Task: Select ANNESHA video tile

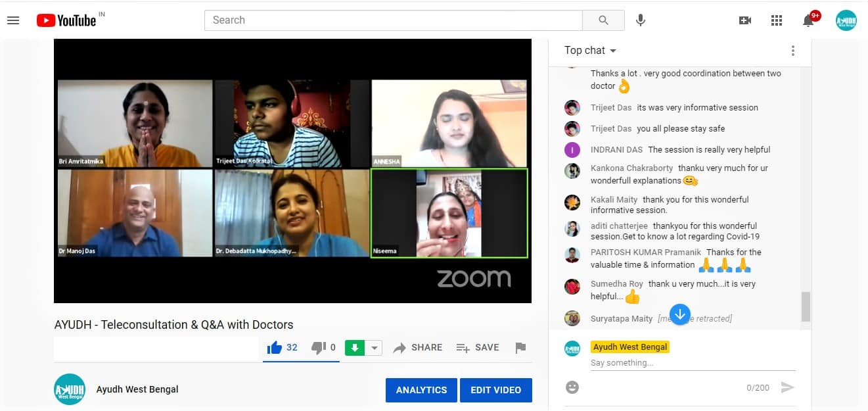Action: point(449,124)
